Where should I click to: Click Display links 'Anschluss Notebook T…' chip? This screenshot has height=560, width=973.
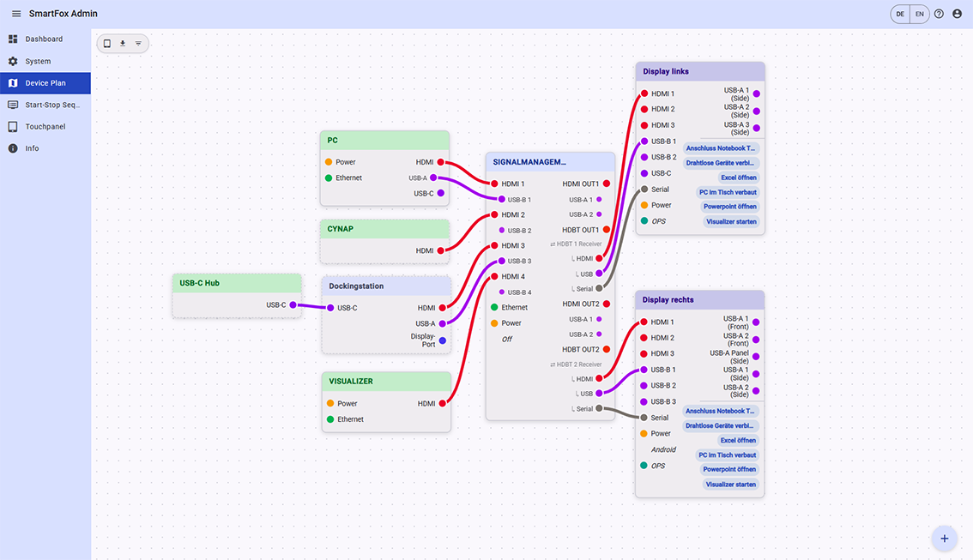721,148
